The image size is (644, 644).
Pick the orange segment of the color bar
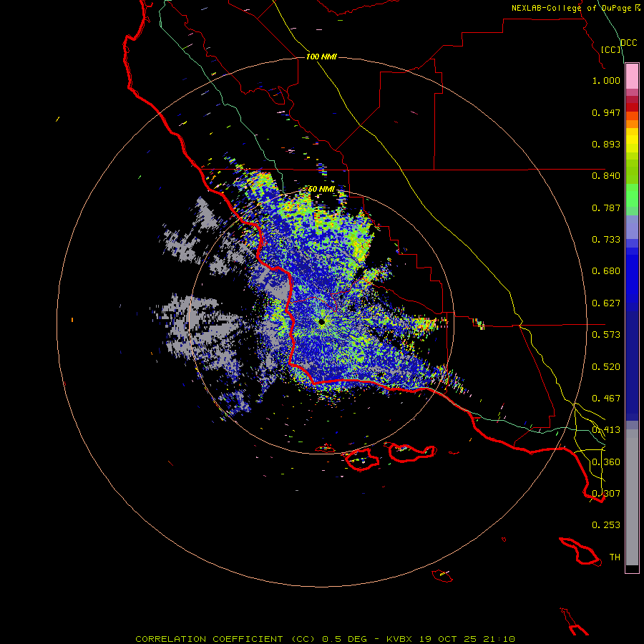pyautogui.click(x=632, y=124)
